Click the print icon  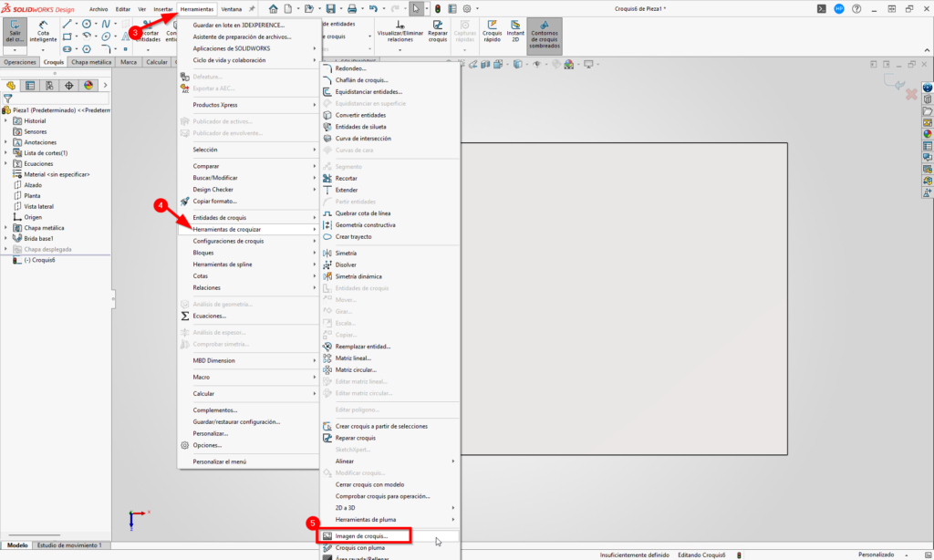(351, 9)
